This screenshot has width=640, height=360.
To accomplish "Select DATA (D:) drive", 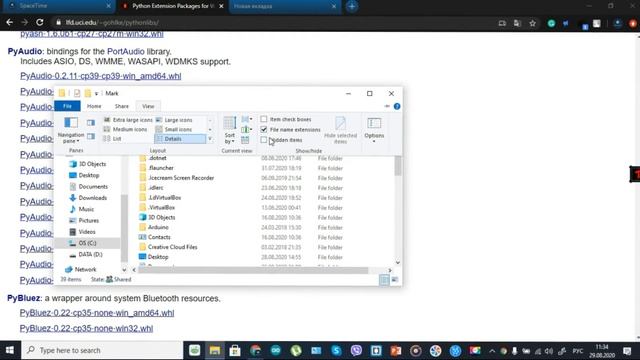I will 86,254.
